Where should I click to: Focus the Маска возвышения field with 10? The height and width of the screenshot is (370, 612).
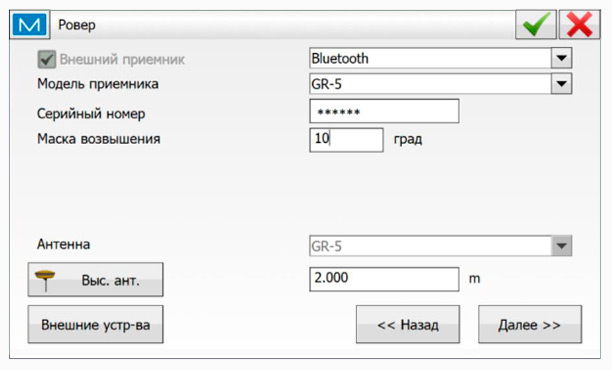(346, 139)
